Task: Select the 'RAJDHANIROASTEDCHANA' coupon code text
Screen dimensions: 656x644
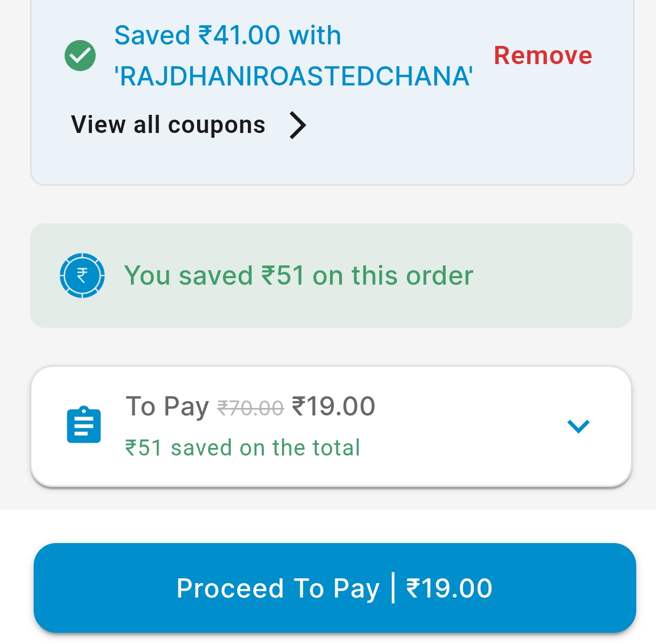Action: [x=293, y=76]
